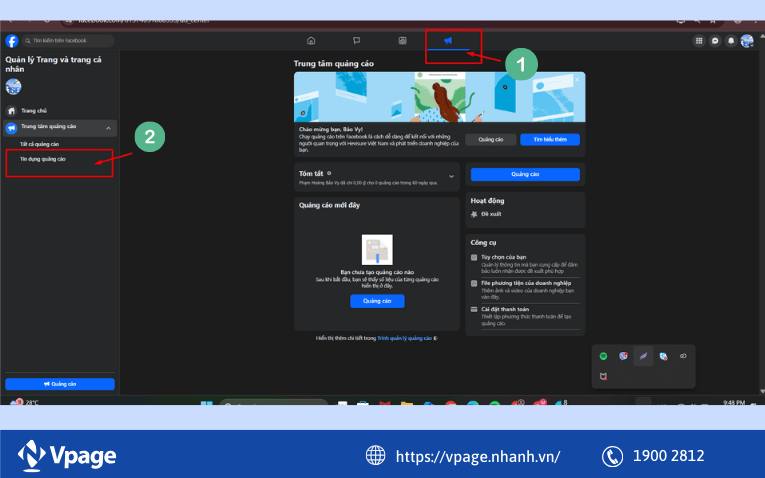Open Cài đặt thanh toán tool

coord(525,316)
